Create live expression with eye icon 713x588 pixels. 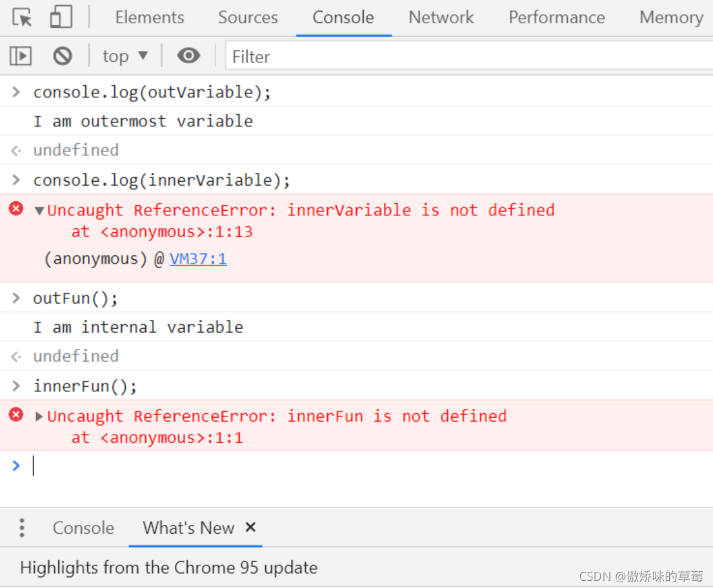click(x=188, y=56)
